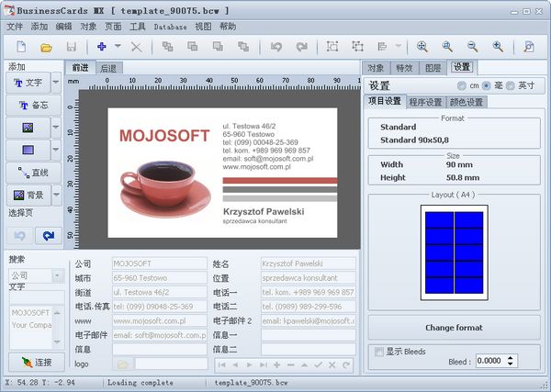Click the new document icon in toolbar
Image resolution: width=551 pixels, height=392 pixels.
tap(20, 46)
